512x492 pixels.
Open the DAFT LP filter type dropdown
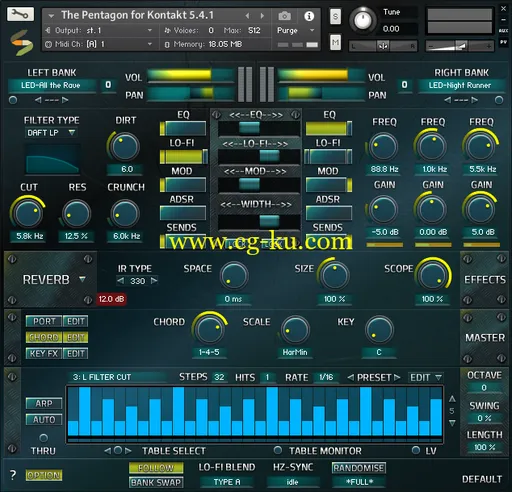point(51,133)
